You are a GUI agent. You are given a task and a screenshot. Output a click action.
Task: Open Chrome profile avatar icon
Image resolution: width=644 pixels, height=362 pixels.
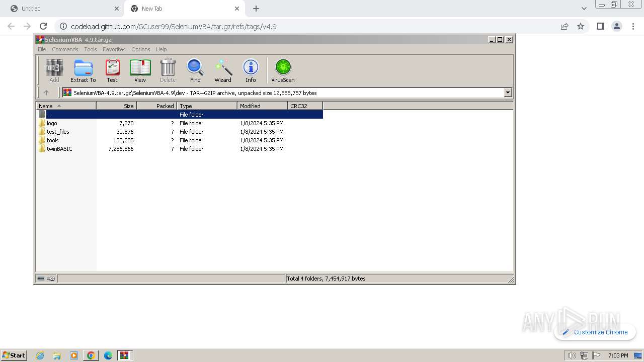coord(617,26)
